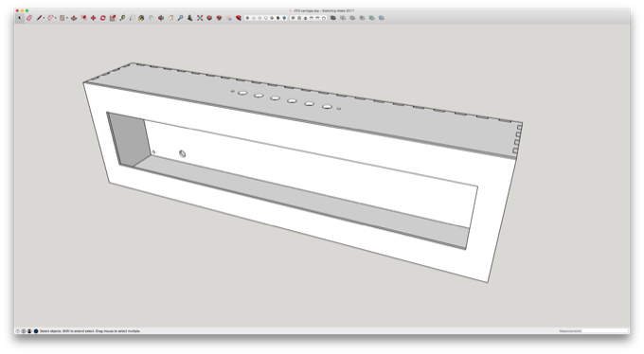Image resolution: width=644 pixels, height=354 pixels.
Task: Select the Tape Measure tool
Action: [122, 18]
